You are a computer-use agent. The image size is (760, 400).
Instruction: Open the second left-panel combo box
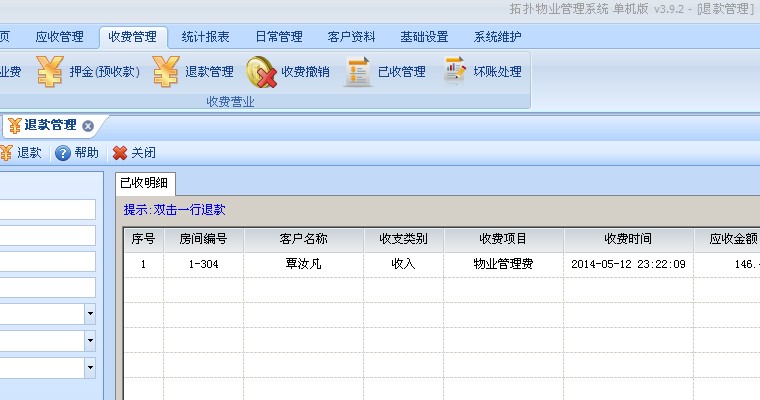point(90,340)
